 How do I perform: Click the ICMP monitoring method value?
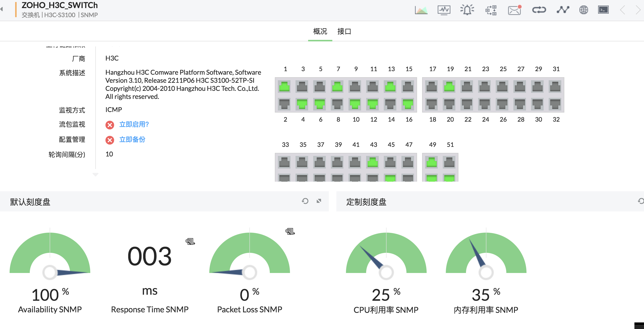(114, 110)
